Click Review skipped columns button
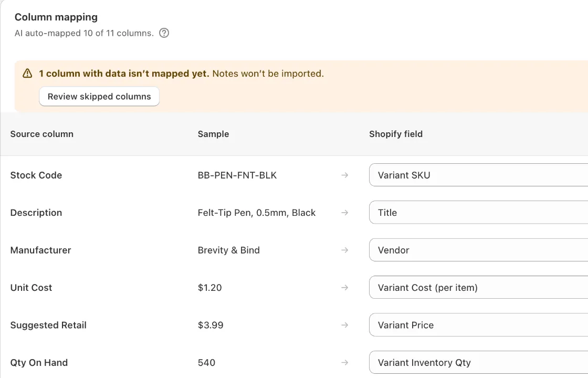The image size is (588, 378). [99, 97]
